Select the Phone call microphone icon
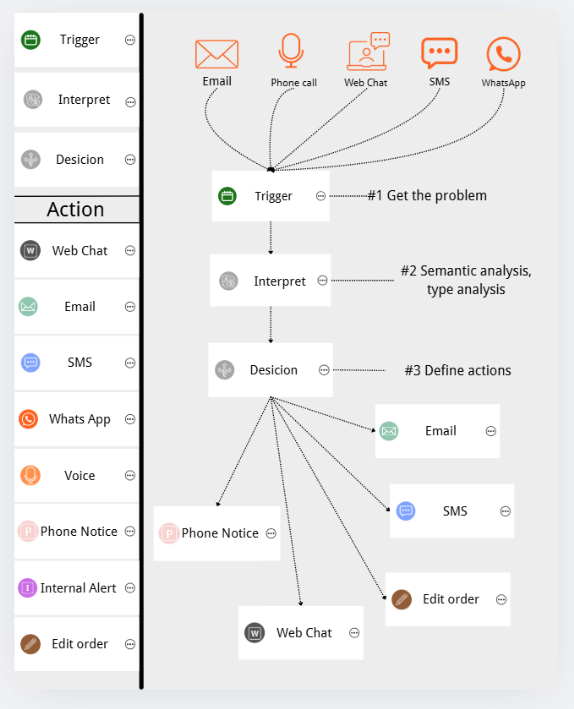 (x=290, y=50)
